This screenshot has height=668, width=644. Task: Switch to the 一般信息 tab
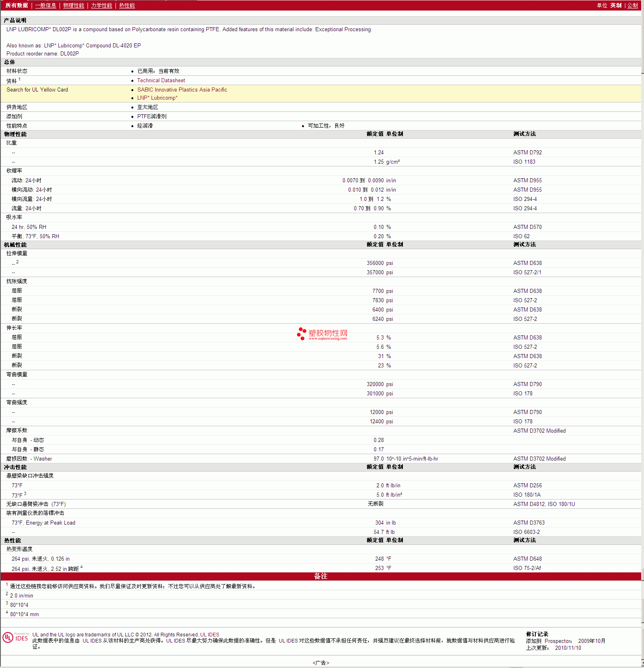pyautogui.click(x=45, y=5)
